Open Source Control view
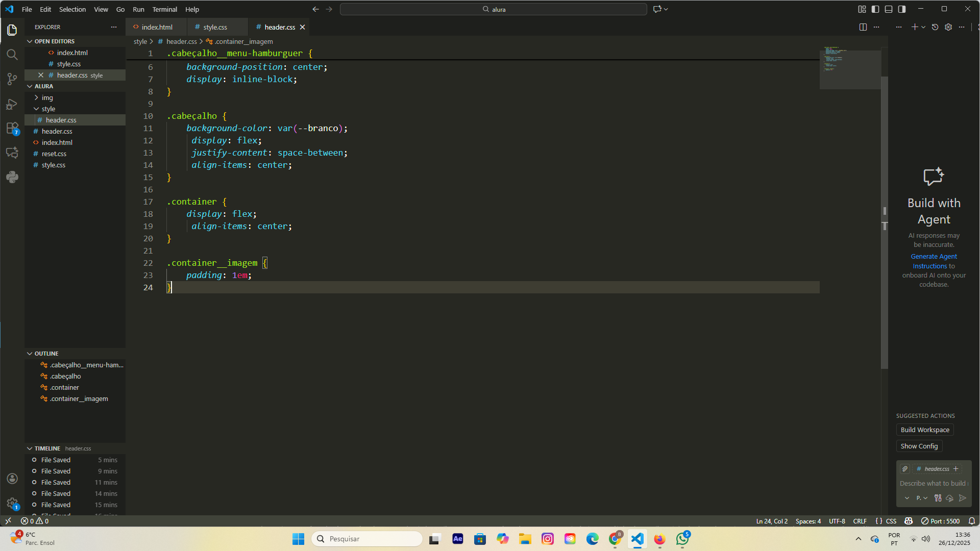Screen dimensions: 980x551 click(x=12, y=79)
